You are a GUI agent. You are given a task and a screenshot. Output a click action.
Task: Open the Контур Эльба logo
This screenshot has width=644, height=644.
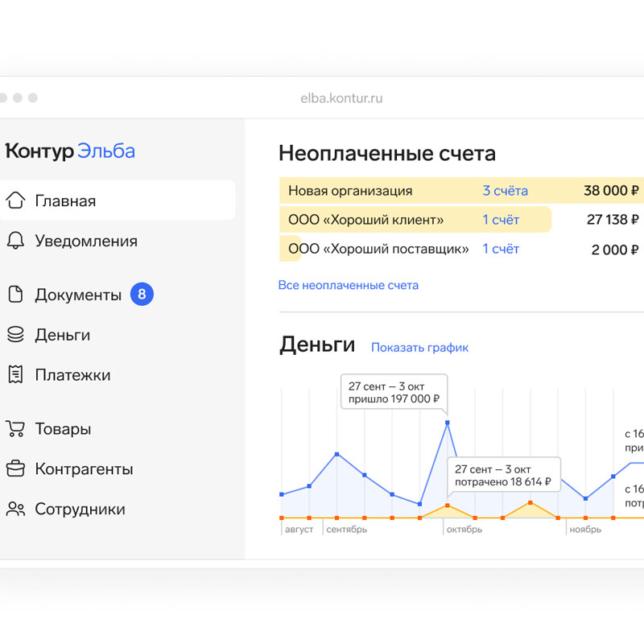[70, 151]
